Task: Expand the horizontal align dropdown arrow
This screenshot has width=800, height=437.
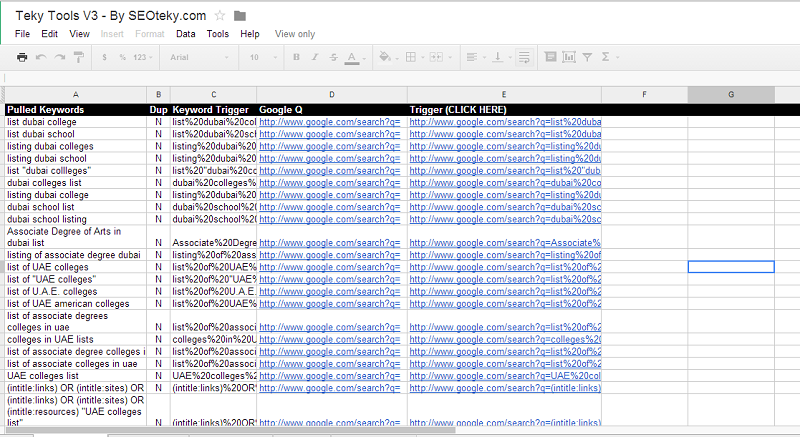Action: 484,58
